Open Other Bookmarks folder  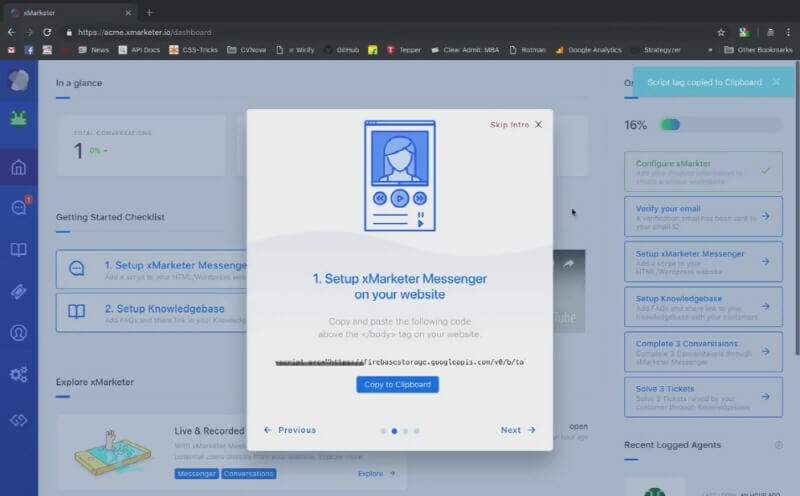point(758,50)
